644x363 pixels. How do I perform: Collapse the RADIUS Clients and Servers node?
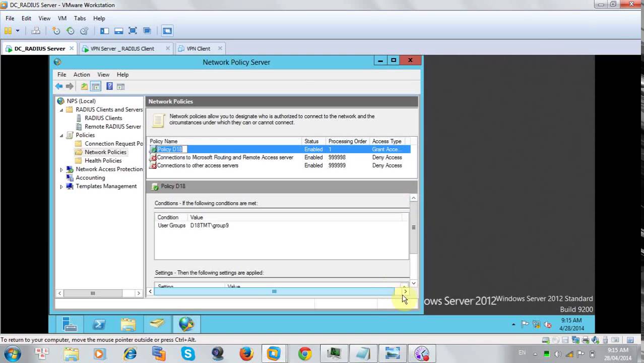(62, 109)
